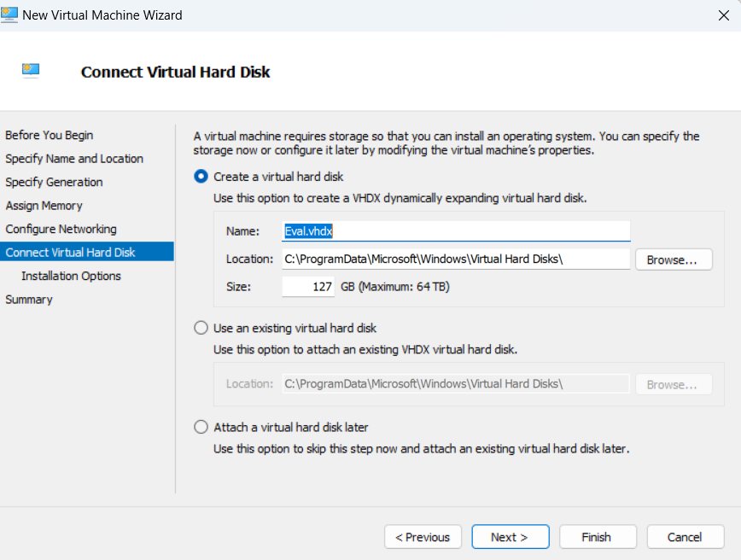
Task: Switch to Assign Memory step
Action: pyautogui.click(x=44, y=206)
